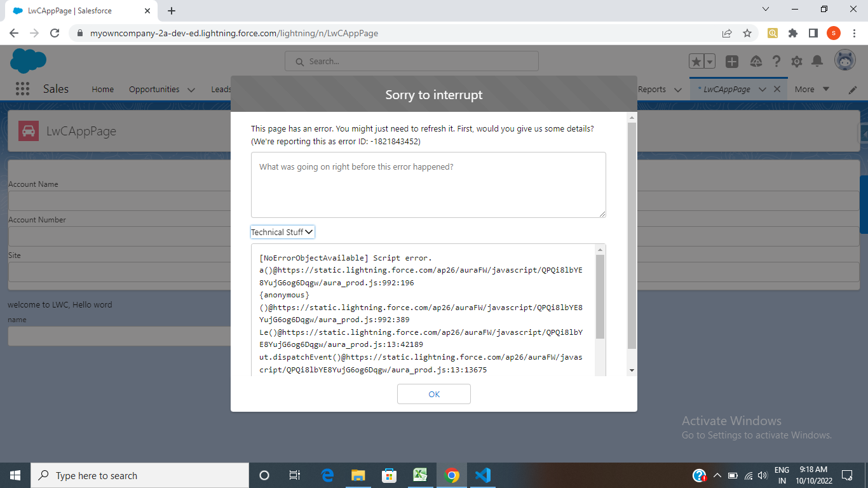Select the LwCAppPage | Salesforce browser tab
This screenshot has width=868, height=488.
pos(80,11)
